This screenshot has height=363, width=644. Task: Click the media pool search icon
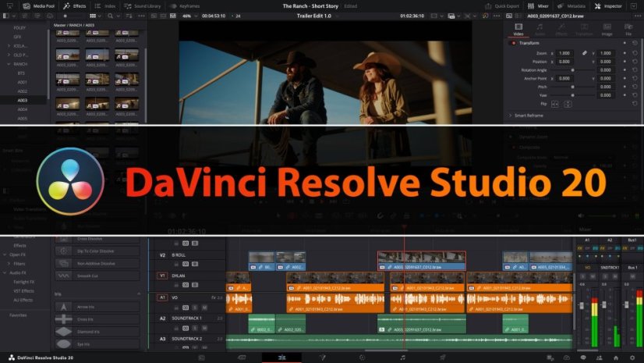pyautogui.click(x=110, y=16)
